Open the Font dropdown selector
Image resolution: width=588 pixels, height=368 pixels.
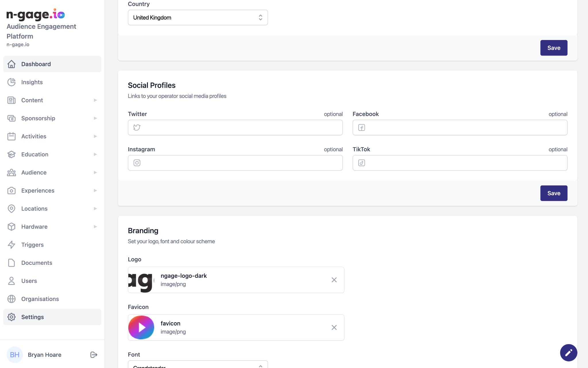(x=198, y=365)
